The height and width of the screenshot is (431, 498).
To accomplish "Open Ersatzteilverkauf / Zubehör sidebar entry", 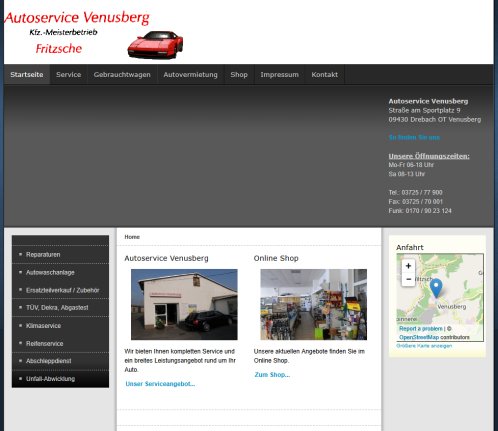I will (60, 290).
